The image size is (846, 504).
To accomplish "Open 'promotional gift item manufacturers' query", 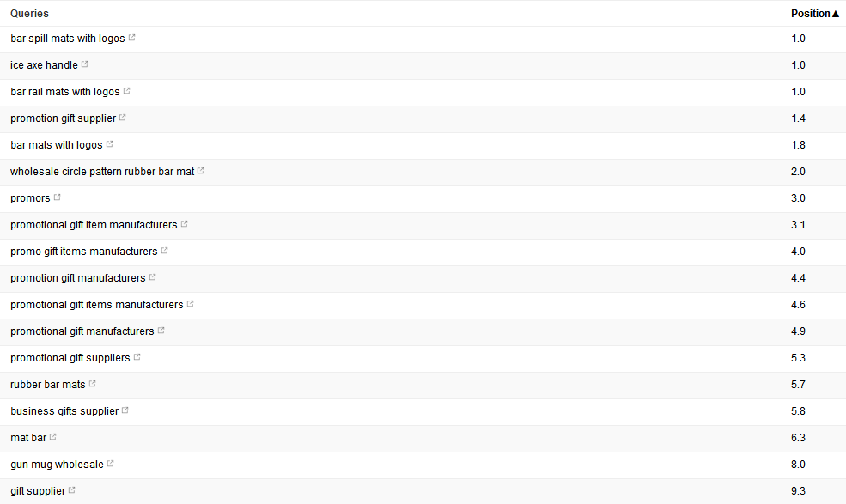I will pos(94,225).
